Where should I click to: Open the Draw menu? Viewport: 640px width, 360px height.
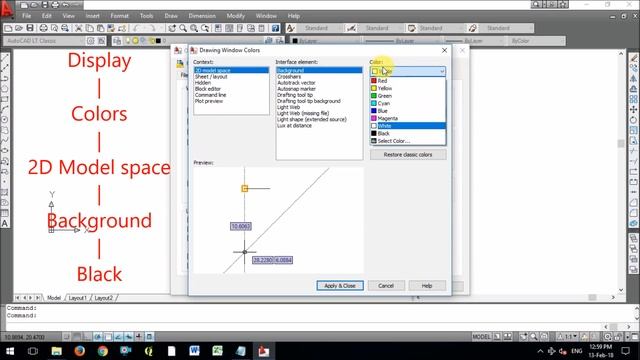pos(171,16)
